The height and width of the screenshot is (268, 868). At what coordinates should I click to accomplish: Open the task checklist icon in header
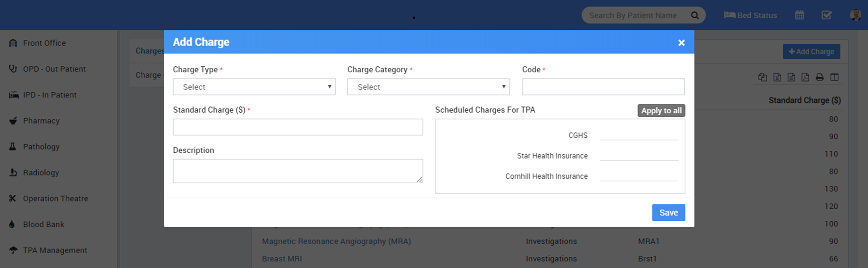point(827,15)
